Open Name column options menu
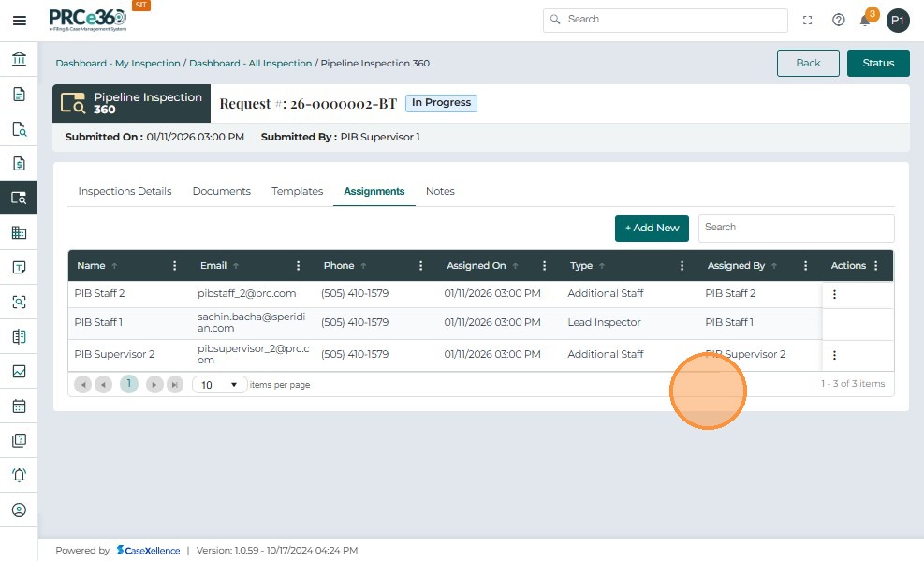This screenshot has width=924, height=561. coord(175,266)
